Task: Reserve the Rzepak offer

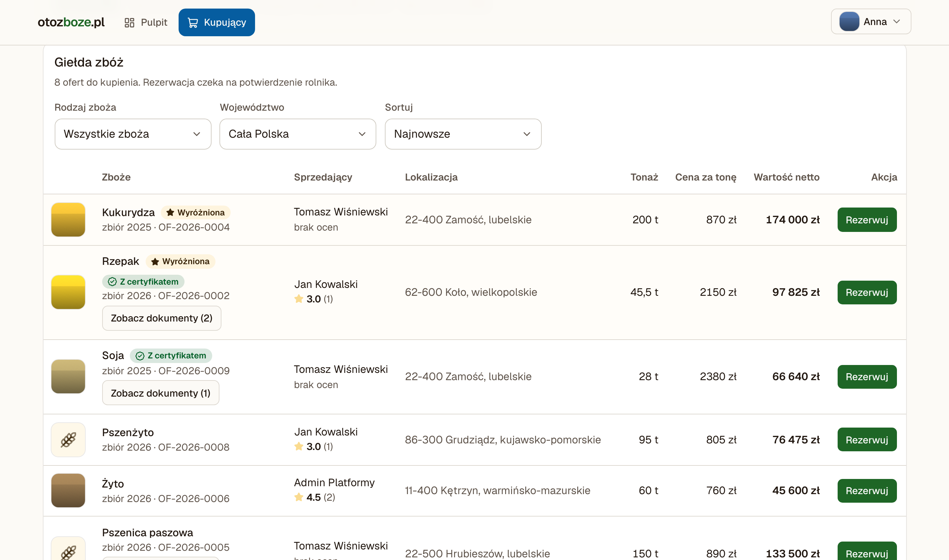Action: point(867,293)
